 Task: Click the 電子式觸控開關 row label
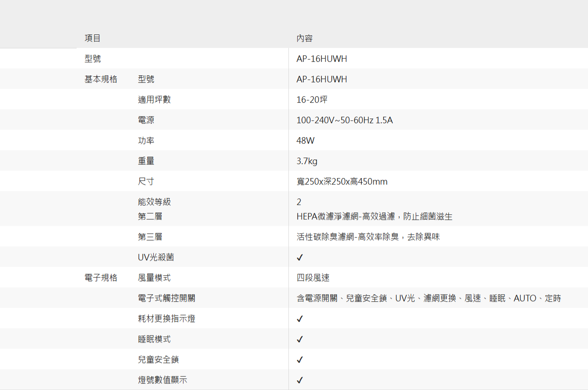click(166, 298)
